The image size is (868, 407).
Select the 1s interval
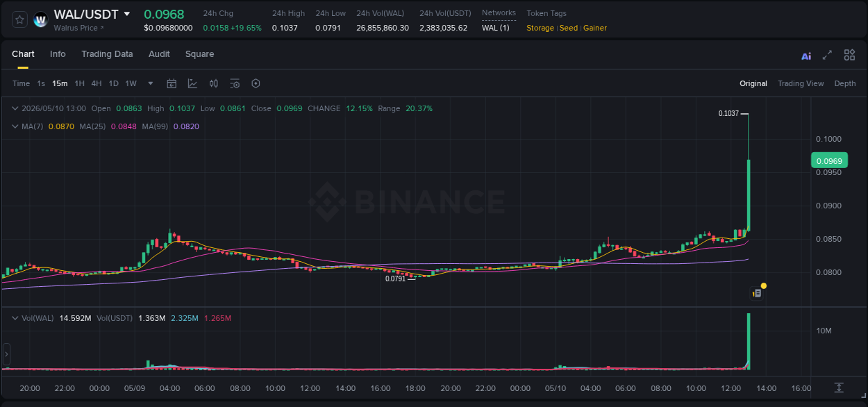[x=41, y=83]
